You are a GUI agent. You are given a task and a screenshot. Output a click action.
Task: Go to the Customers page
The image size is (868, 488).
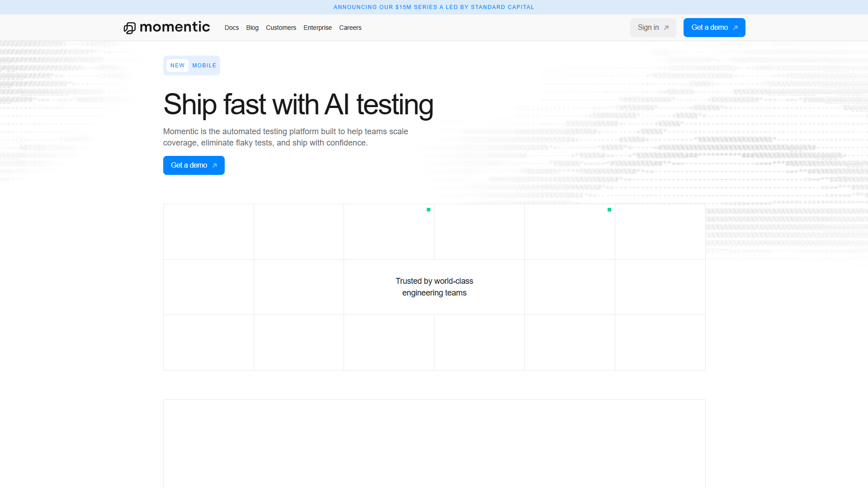pyautogui.click(x=281, y=28)
